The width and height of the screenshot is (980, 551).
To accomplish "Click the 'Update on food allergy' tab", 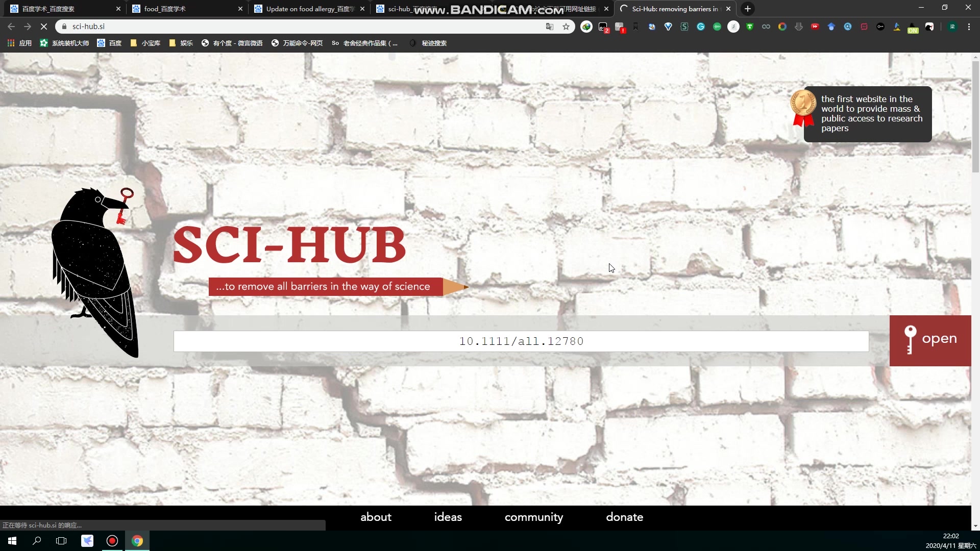I will point(310,9).
